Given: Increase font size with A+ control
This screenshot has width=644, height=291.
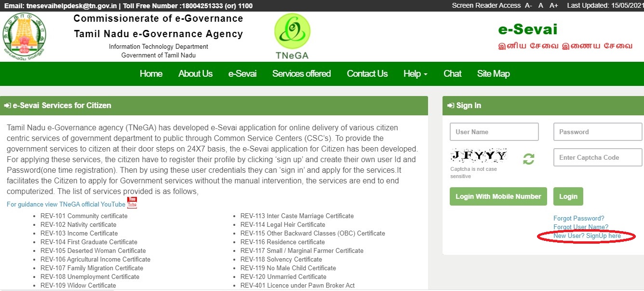Looking at the screenshot, I should coord(554,5).
